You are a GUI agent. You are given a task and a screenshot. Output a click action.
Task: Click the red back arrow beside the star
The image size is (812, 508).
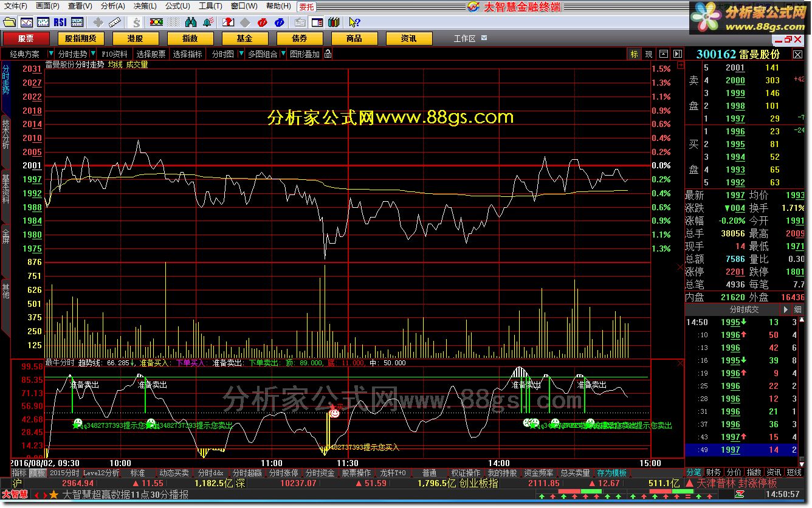pos(36,495)
